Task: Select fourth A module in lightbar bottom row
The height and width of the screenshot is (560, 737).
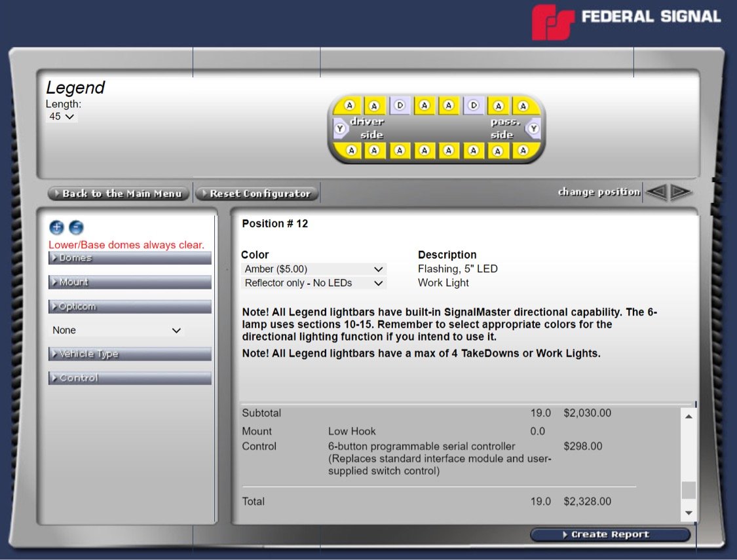Action: (x=425, y=151)
